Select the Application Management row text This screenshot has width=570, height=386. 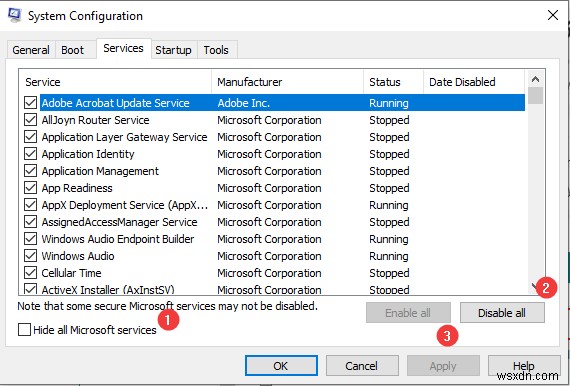tap(100, 171)
